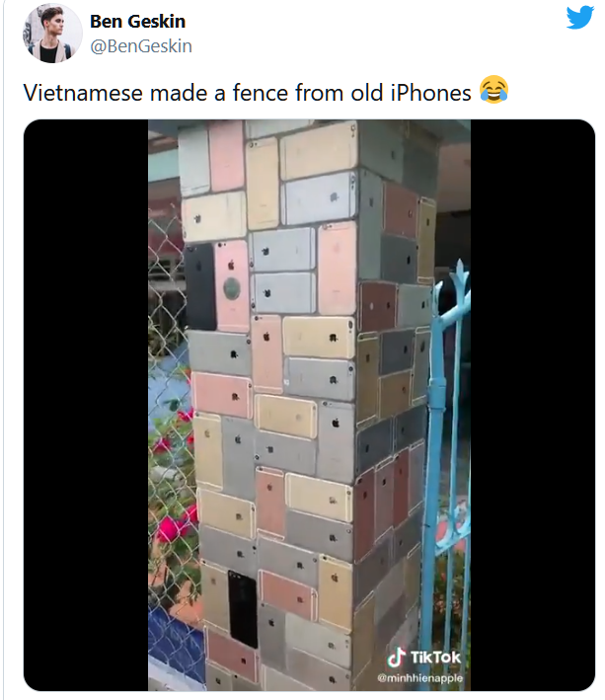This screenshot has height=700, width=605.
Task: Click the laughing-crying emoji in tweet
Action: tap(493, 91)
